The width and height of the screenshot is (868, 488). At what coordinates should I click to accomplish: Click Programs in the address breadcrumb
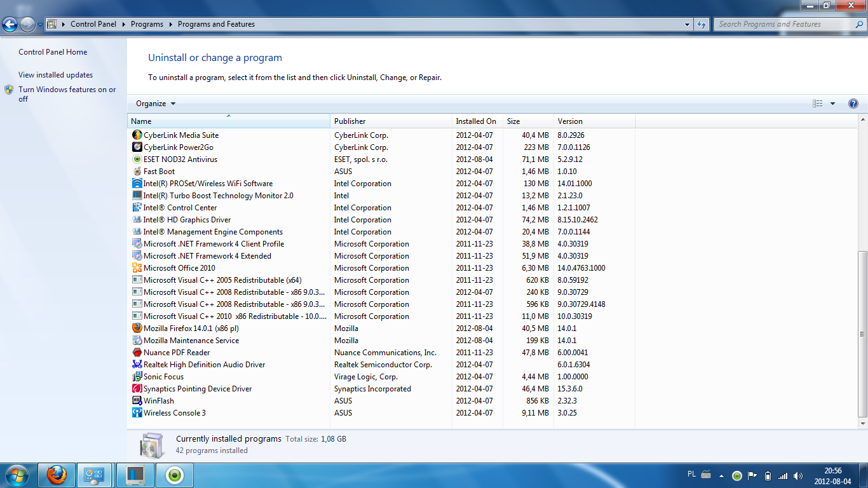147,24
